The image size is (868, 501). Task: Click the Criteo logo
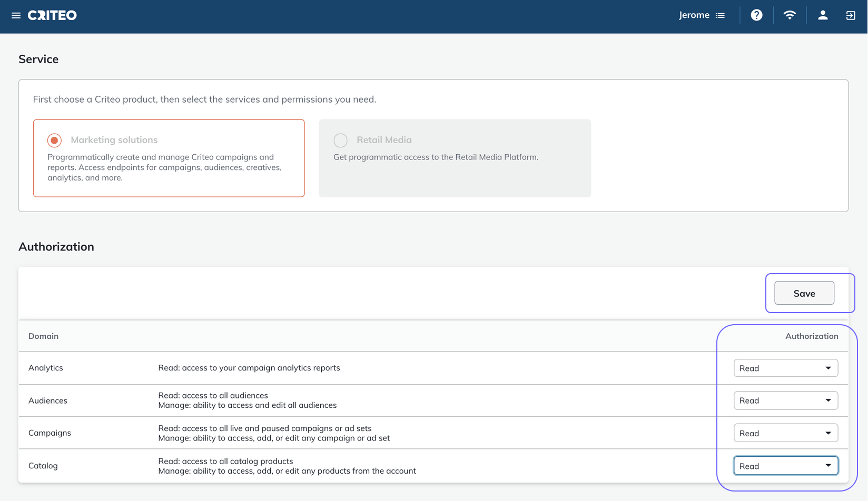[x=52, y=15]
